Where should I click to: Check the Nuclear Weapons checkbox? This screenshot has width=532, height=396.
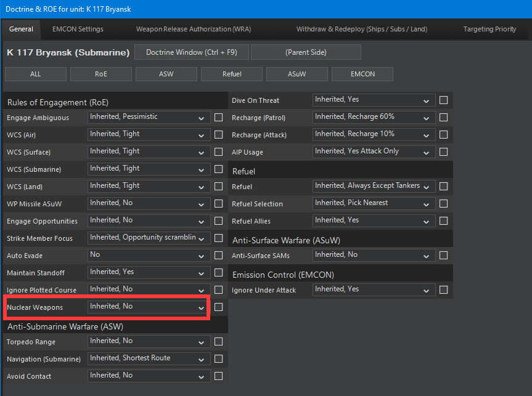pos(218,307)
